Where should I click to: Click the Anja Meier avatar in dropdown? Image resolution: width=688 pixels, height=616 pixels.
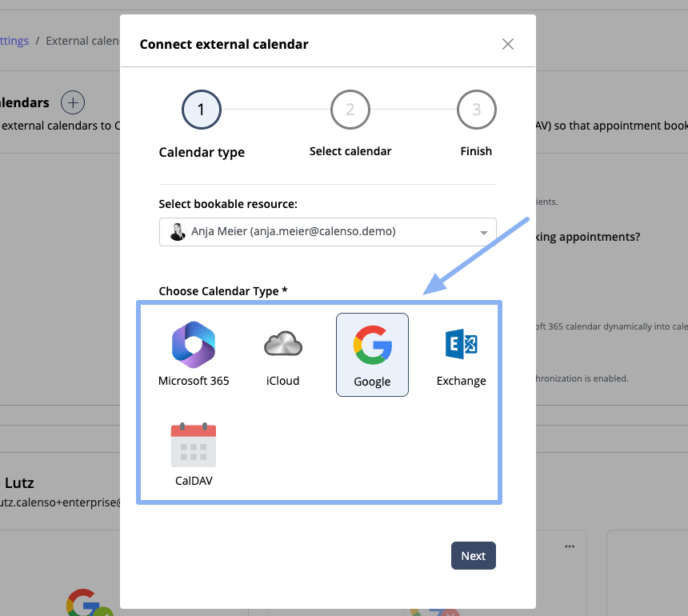178,232
